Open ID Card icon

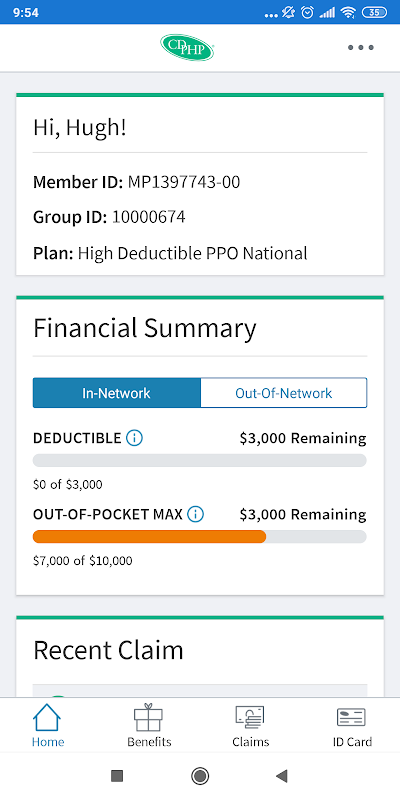pos(351,717)
